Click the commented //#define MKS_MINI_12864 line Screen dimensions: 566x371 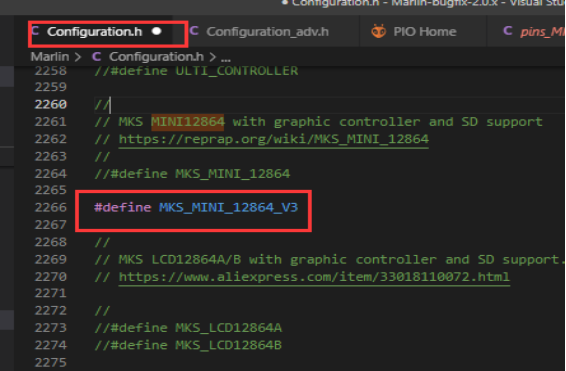192,174
